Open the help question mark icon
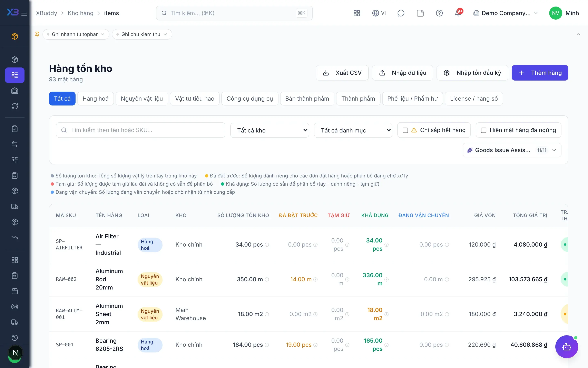The height and width of the screenshot is (368, 588). click(x=439, y=13)
